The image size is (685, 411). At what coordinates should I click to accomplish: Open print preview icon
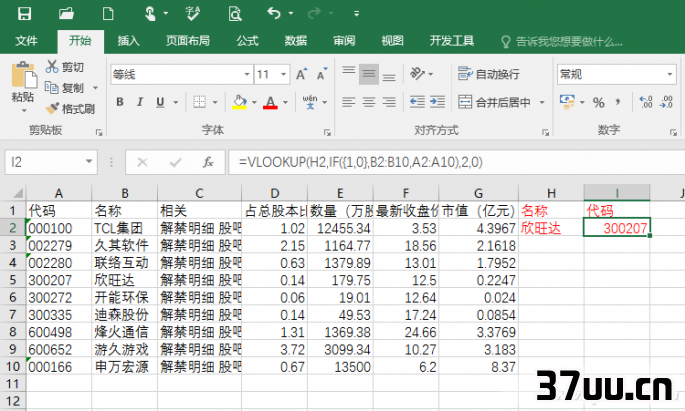click(x=235, y=14)
